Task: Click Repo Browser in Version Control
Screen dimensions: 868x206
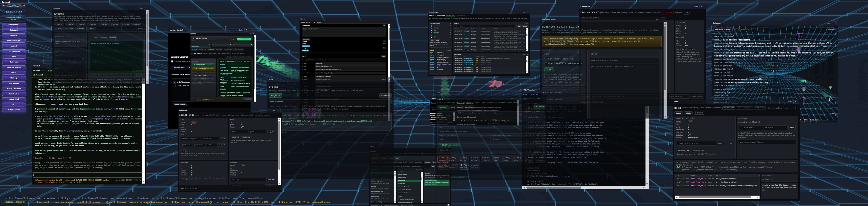Action: click(x=179, y=67)
